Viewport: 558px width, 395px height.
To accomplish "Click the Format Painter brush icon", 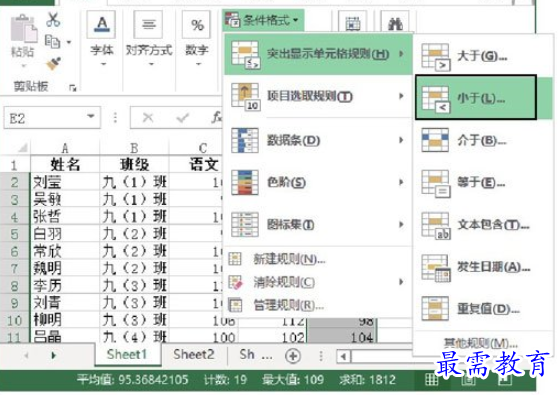I will (x=53, y=64).
